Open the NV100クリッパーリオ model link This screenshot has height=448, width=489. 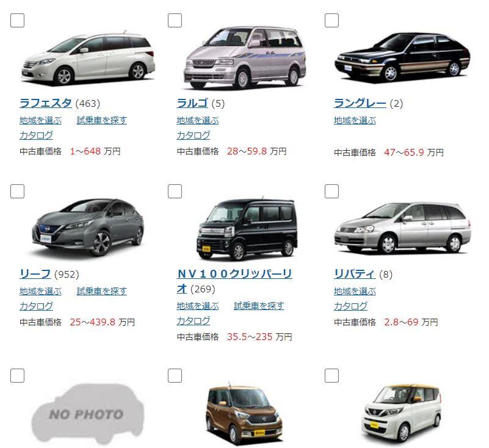point(234,281)
